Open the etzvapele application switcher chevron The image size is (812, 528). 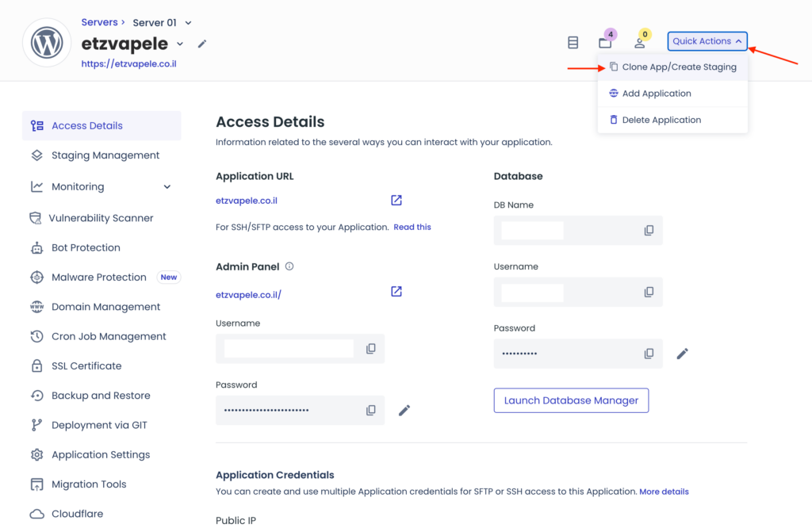coord(180,44)
